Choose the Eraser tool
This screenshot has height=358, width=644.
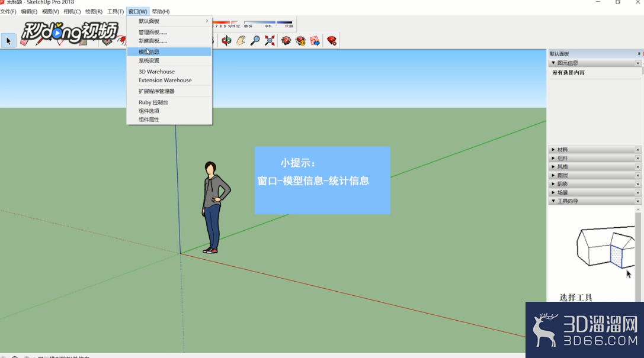tap(25, 41)
